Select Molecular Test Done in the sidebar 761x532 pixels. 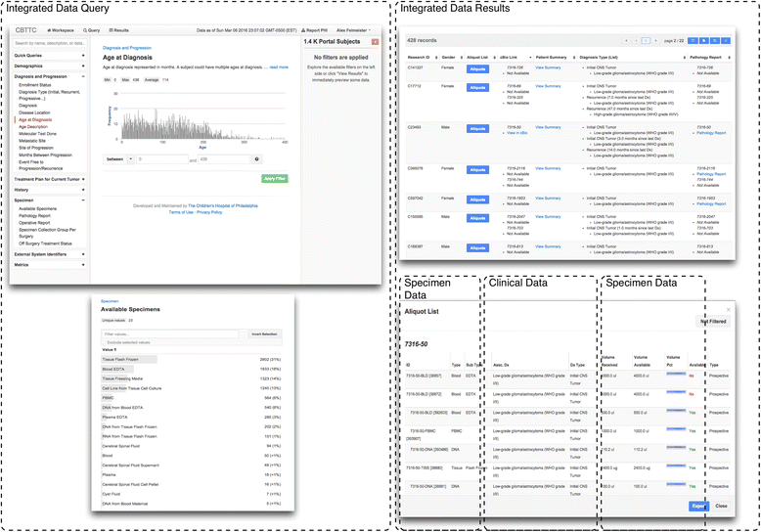[37, 133]
